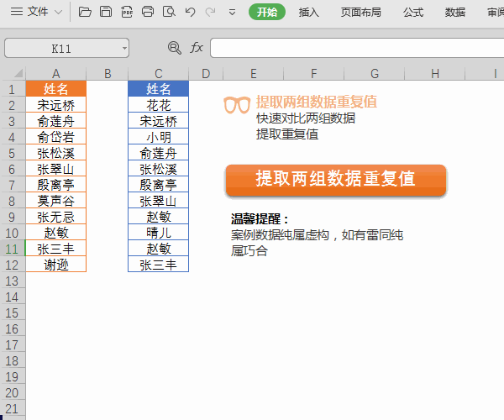Select 张三丰 in column C
The image size is (504, 420).
pyautogui.click(x=159, y=265)
